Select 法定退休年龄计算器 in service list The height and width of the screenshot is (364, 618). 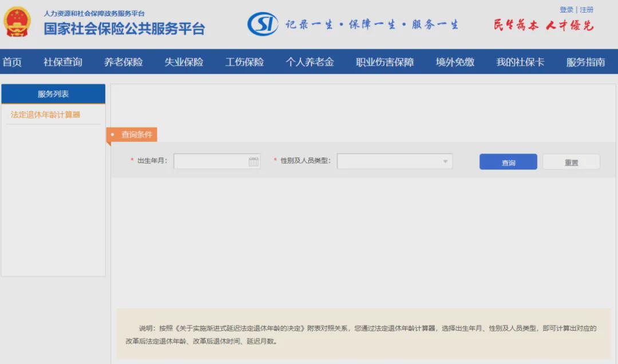pos(46,114)
